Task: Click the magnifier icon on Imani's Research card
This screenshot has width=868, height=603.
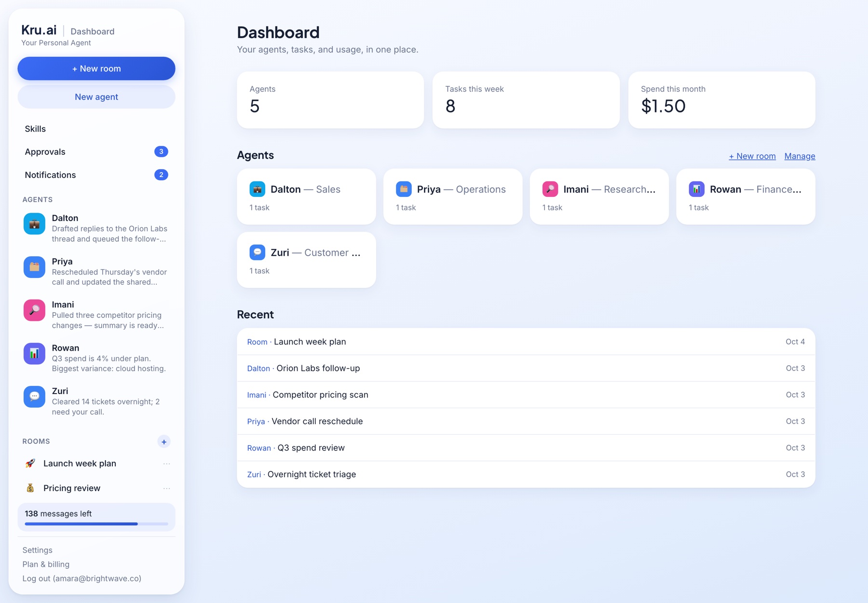Action: coord(550,189)
